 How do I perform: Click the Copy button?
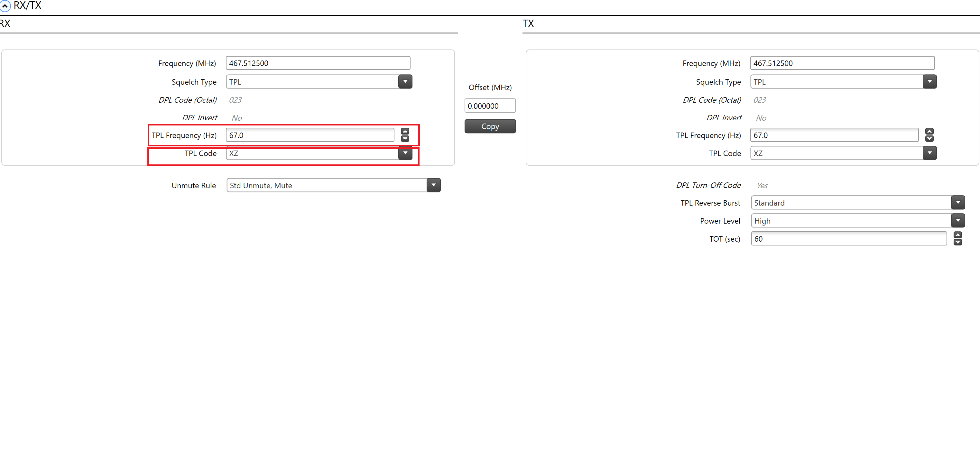pyautogui.click(x=490, y=126)
